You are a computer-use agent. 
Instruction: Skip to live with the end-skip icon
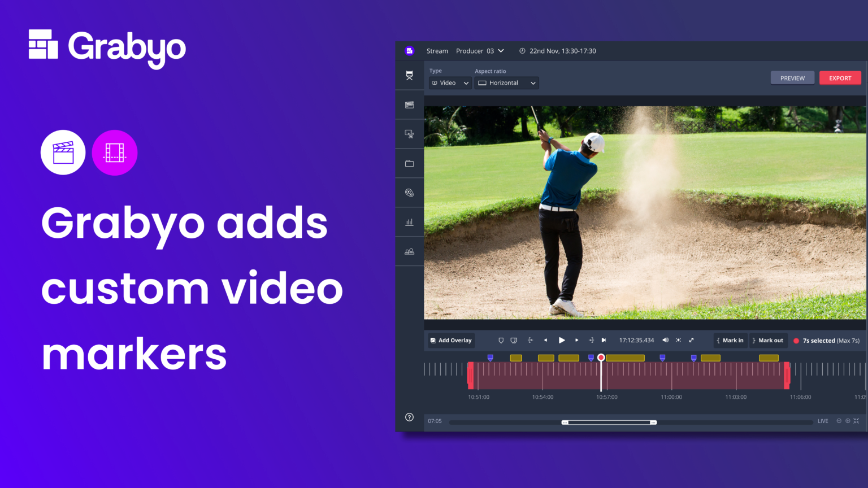pos(604,340)
